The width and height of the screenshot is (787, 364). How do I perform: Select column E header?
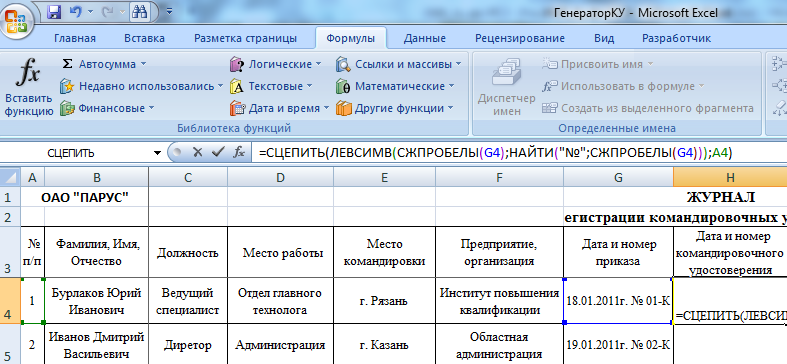pyautogui.click(x=384, y=177)
